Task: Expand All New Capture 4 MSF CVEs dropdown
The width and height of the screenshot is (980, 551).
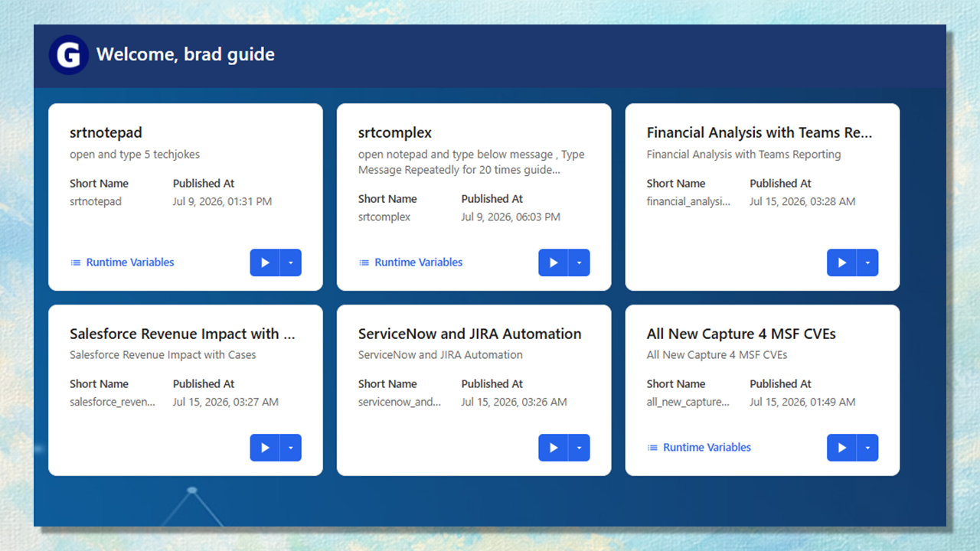Action: coord(867,448)
